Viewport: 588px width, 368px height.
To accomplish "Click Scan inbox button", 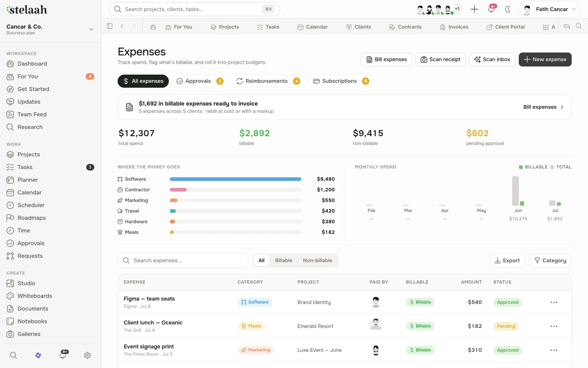I will (x=492, y=59).
